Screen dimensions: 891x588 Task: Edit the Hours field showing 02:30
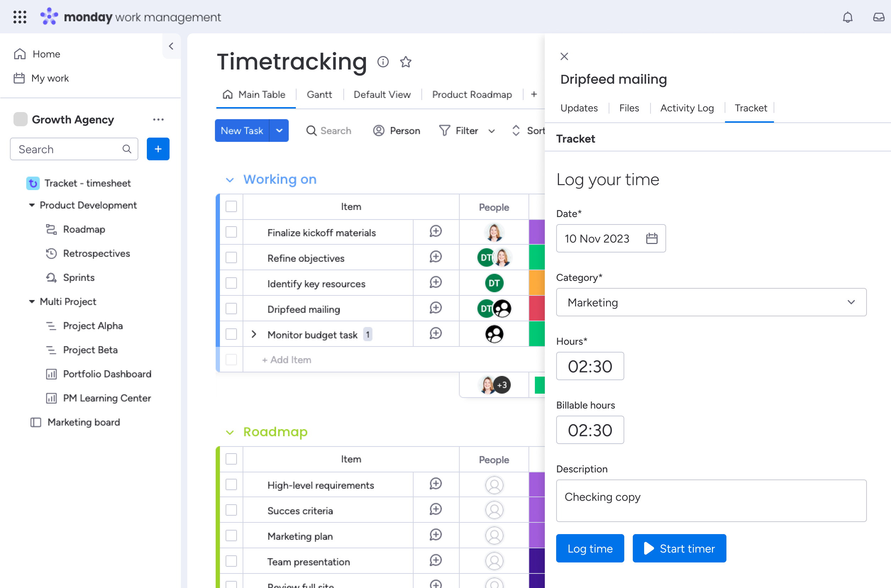(x=590, y=366)
